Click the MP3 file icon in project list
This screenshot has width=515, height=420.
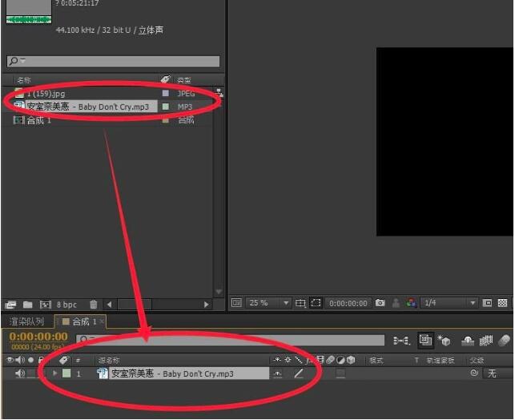pyautogui.click(x=18, y=106)
